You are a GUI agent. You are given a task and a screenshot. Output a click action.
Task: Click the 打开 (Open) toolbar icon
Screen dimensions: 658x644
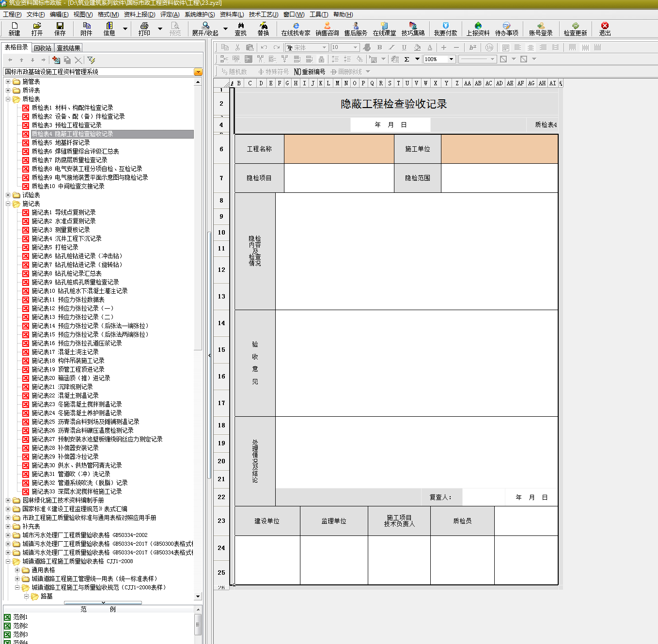[x=37, y=29]
